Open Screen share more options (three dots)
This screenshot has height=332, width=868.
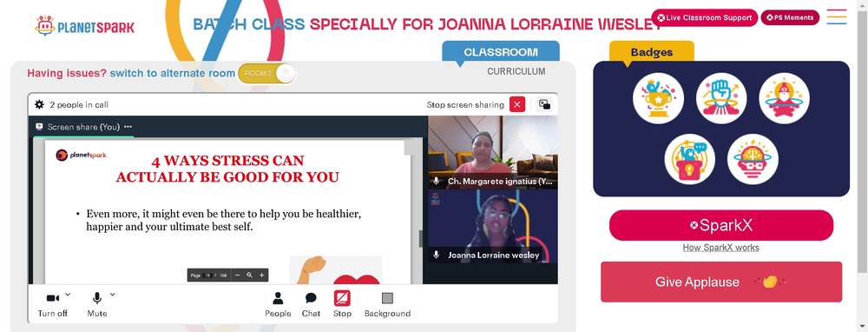128,127
